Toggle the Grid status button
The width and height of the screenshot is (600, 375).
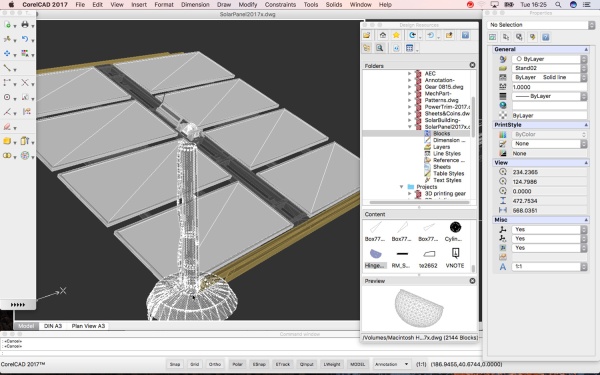[194, 364]
